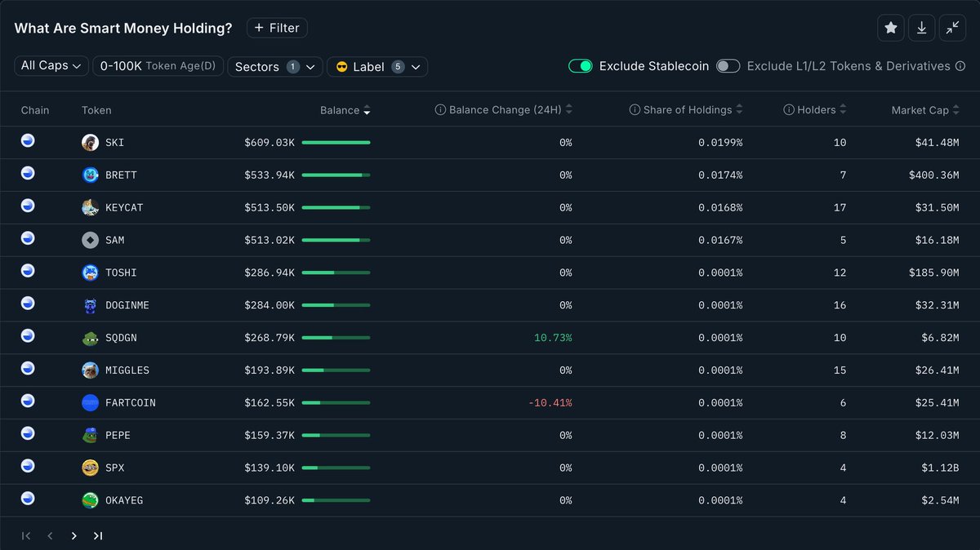Click the Token column header
Viewport: 980px width, 550px height.
click(96, 110)
